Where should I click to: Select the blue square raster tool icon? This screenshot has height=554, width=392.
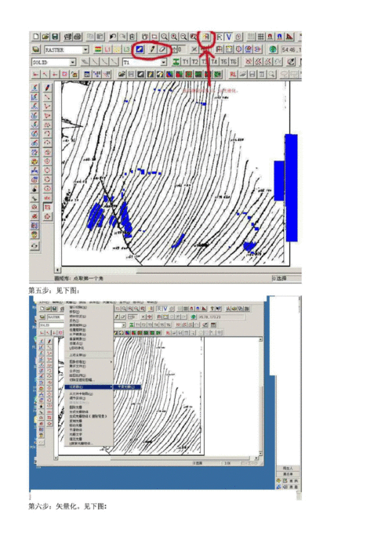click(x=140, y=49)
